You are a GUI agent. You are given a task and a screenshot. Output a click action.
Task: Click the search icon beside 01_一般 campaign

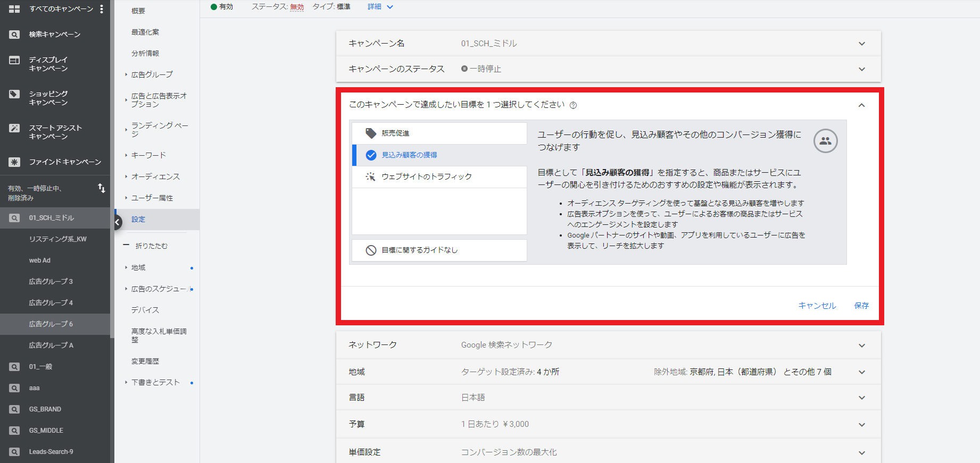(x=14, y=367)
